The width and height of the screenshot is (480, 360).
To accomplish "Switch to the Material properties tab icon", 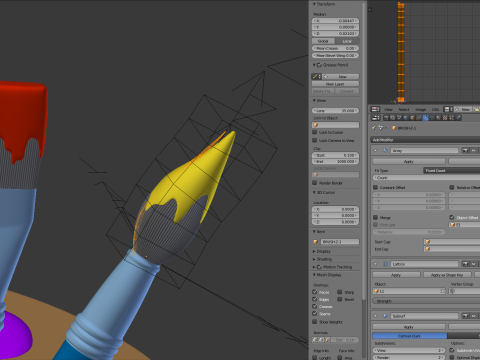I will click(438, 118).
